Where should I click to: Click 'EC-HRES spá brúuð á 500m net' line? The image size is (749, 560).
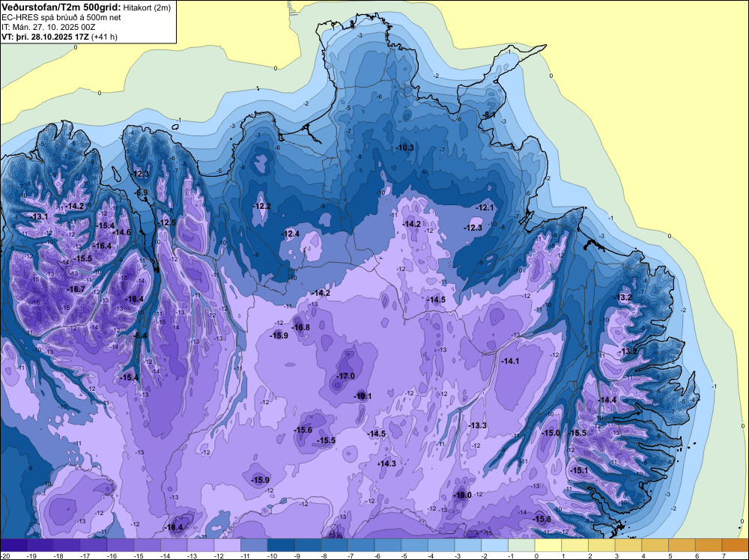coord(61,17)
